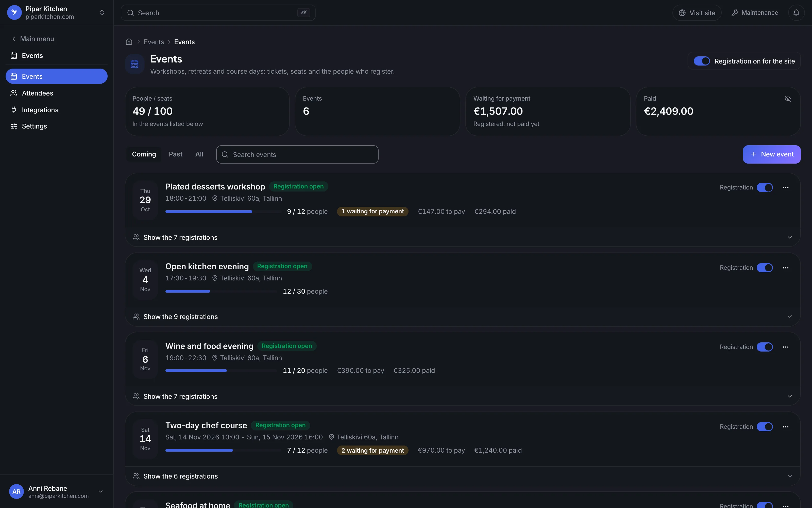Click the Maintenance wrench icon

point(735,13)
